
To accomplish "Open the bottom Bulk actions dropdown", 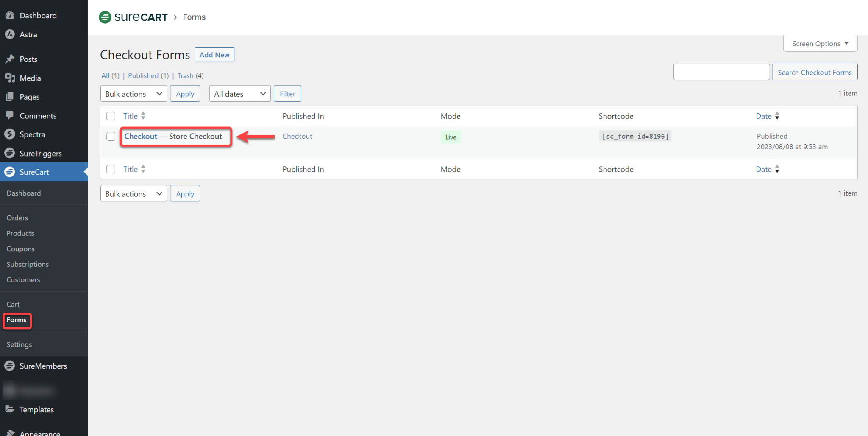I will (134, 193).
